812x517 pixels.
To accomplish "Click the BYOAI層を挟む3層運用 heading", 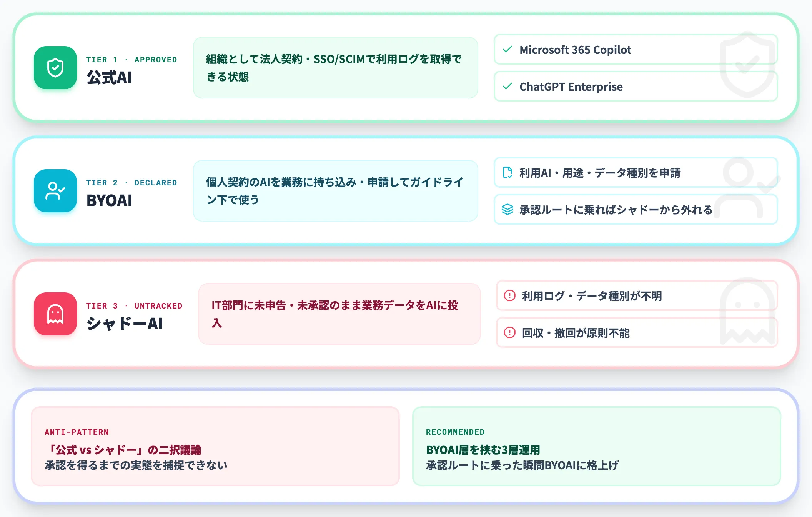I will tap(483, 450).
